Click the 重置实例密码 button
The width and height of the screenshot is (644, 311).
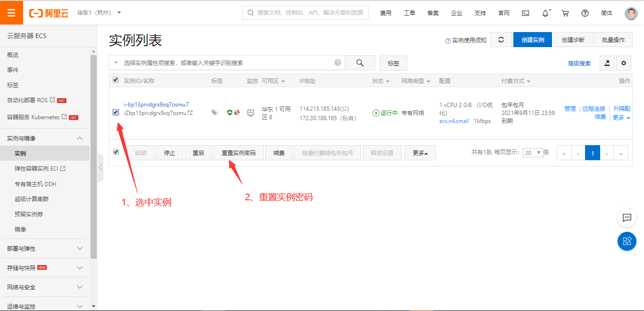click(238, 152)
